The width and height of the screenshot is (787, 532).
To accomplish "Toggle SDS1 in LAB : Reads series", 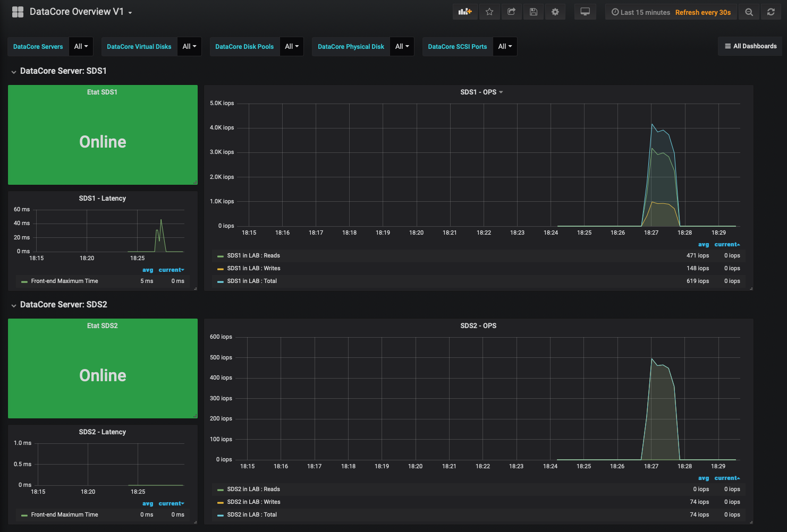I will pos(253,256).
